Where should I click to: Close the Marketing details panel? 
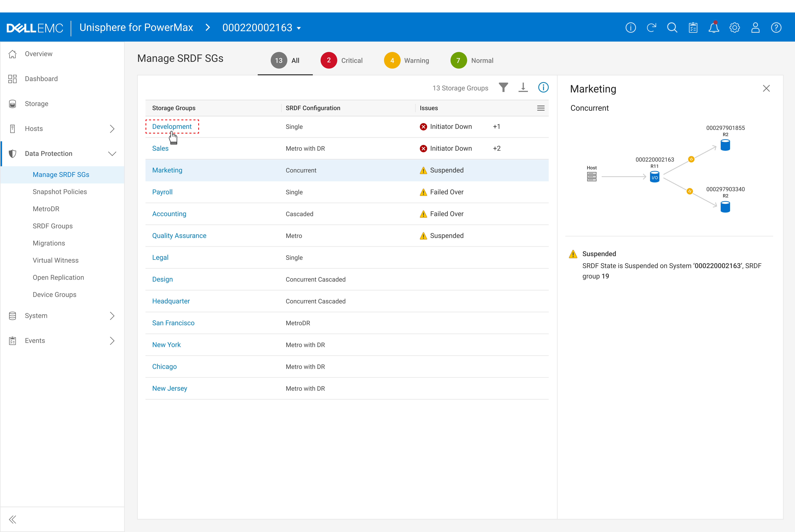(x=766, y=88)
